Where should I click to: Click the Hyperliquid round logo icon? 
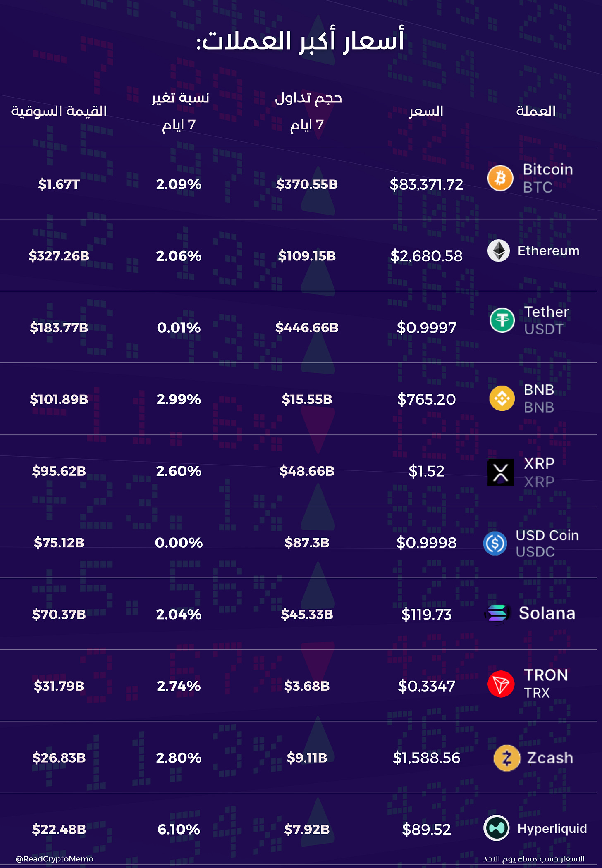click(x=497, y=828)
